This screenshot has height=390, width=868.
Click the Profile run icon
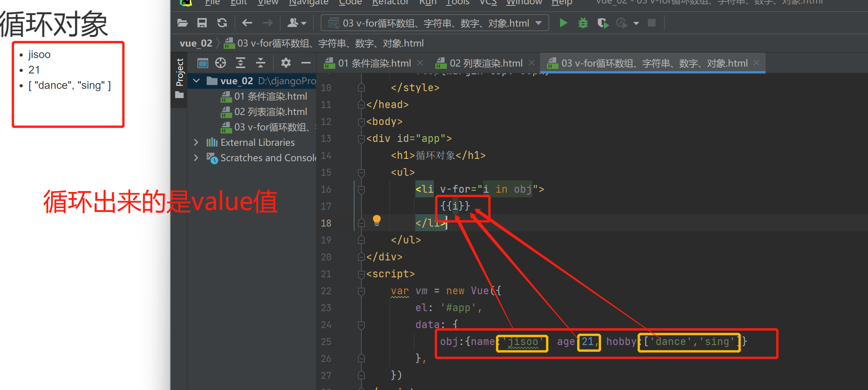622,23
